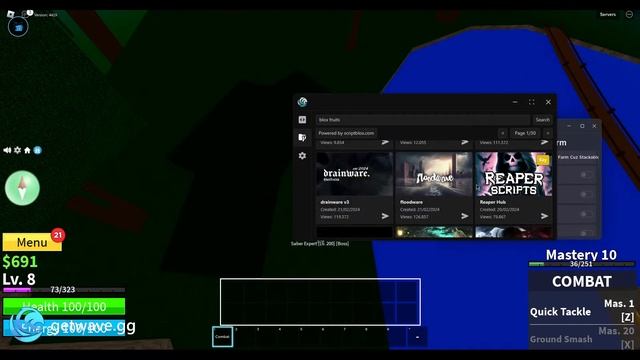Screen dimensions: 640x360
Task: Run the drainware v3 script arrow
Action: pos(385,216)
